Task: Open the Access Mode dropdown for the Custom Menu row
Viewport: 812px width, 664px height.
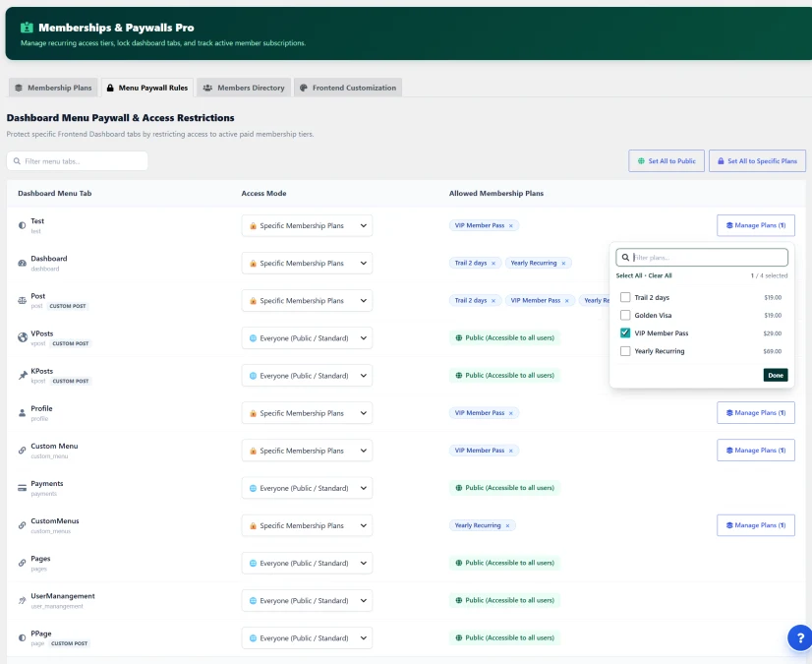Action: 307,451
